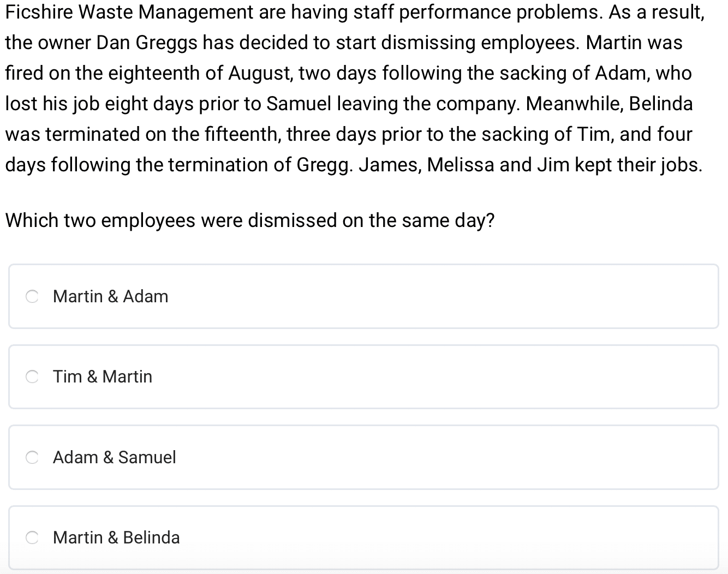Click empty area of Martin & Adam option box
728x574 pixels.
pos(437,296)
